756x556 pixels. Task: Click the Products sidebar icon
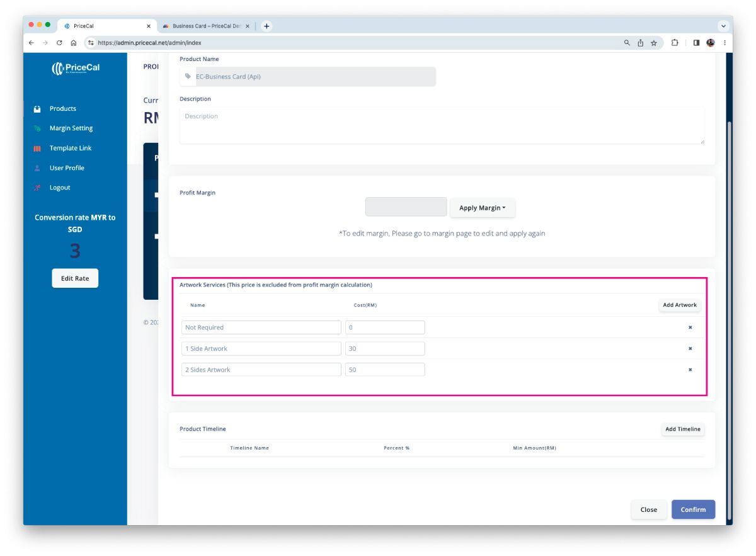pyautogui.click(x=37, y=109)
